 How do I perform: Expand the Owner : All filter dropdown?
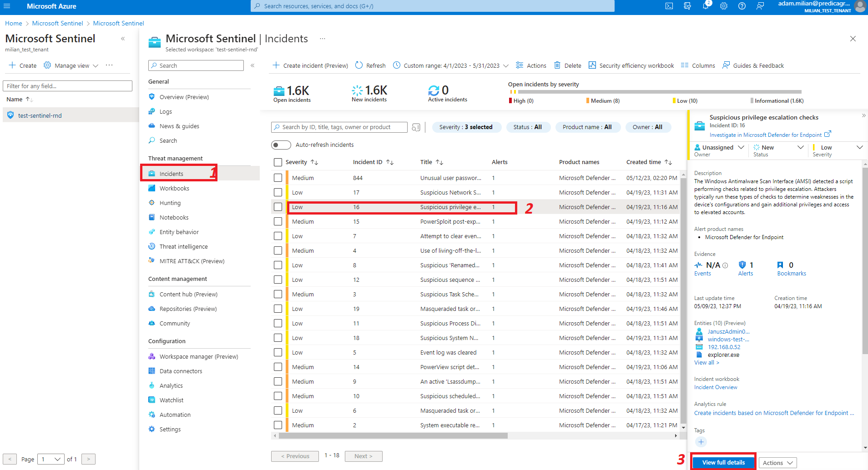(x=648, y=127)
